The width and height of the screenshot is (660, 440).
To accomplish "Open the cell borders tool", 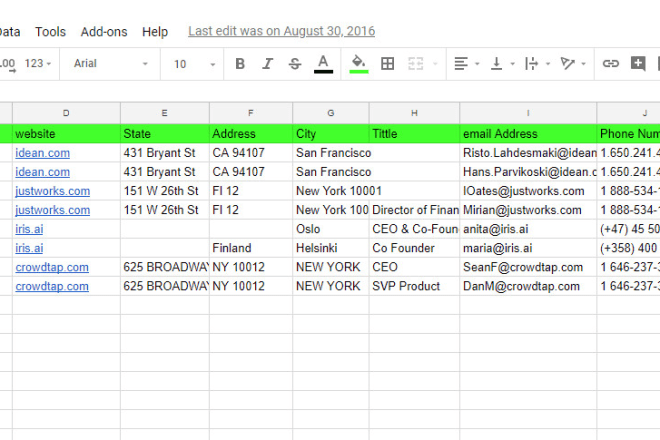I will coord(387,64).
